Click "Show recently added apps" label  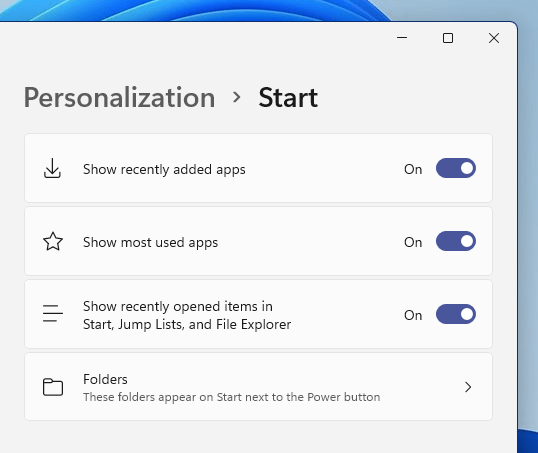164,170
